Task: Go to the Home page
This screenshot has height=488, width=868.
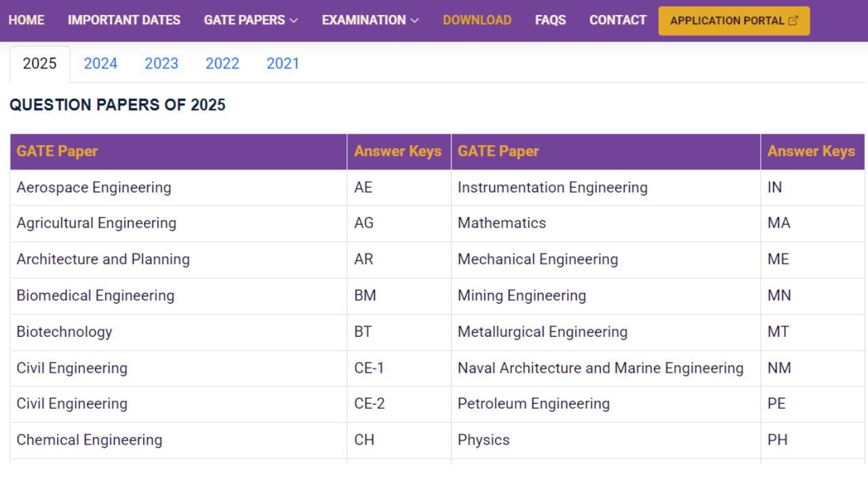Action: pos(26,20)
